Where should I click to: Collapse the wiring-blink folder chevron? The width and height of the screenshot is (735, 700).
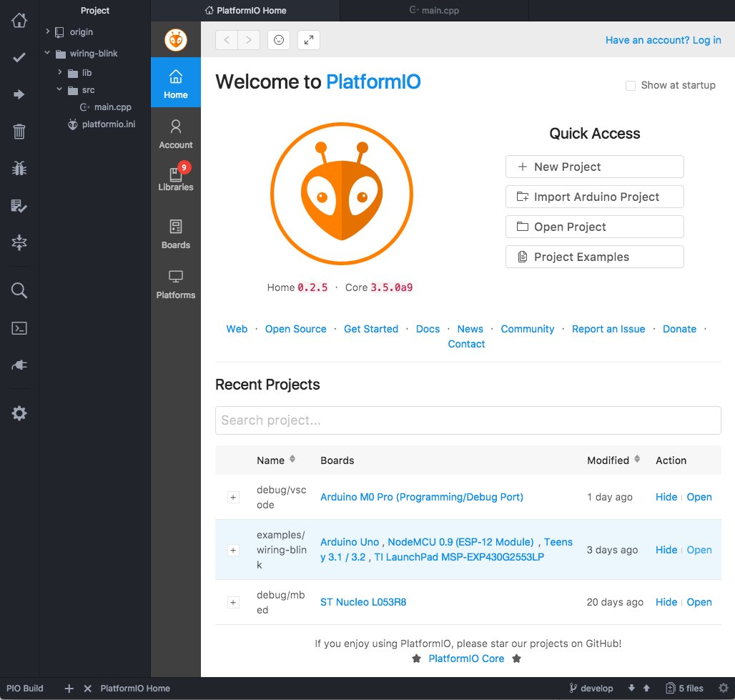click(47, 53)
